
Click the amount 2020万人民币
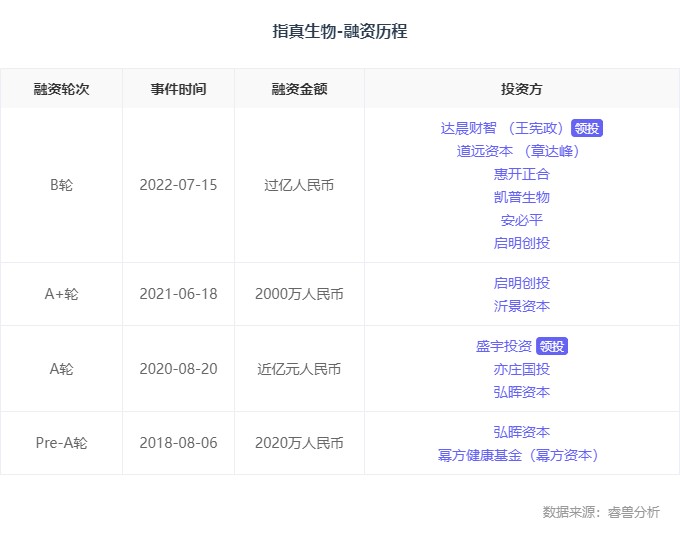click(x=299, y=443)
